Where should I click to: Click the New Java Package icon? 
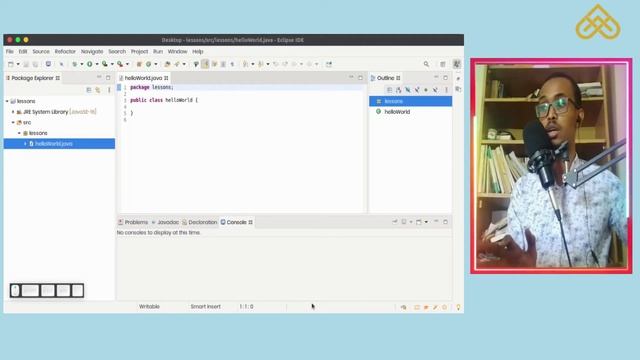139,64
